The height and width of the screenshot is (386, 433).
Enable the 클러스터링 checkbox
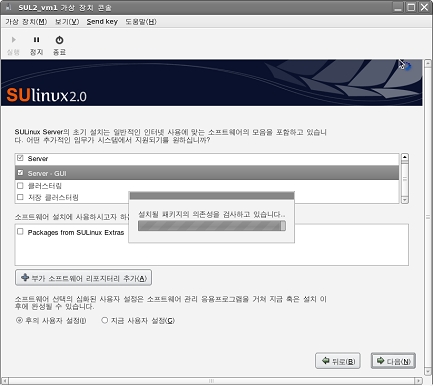[x=20, y=185]
